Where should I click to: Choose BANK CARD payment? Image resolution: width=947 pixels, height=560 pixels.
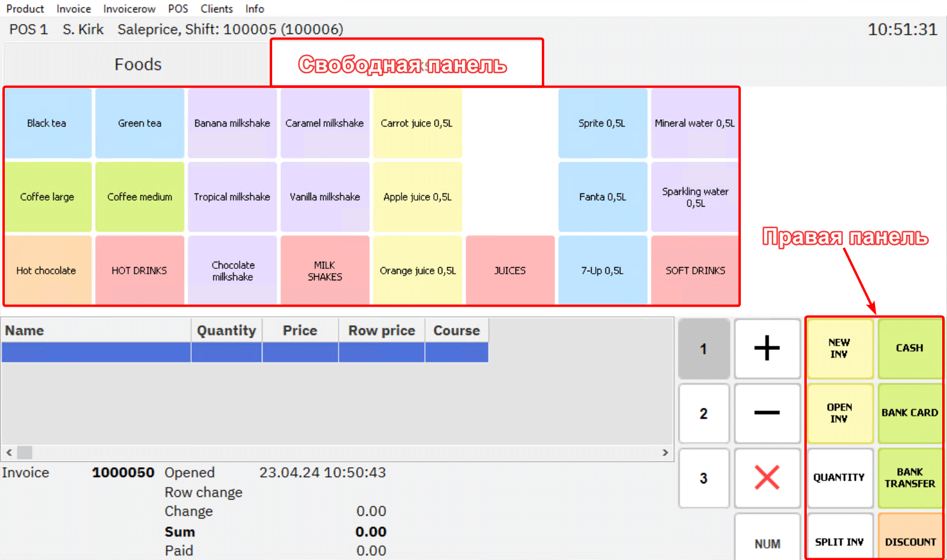click(x=909, y=413)
